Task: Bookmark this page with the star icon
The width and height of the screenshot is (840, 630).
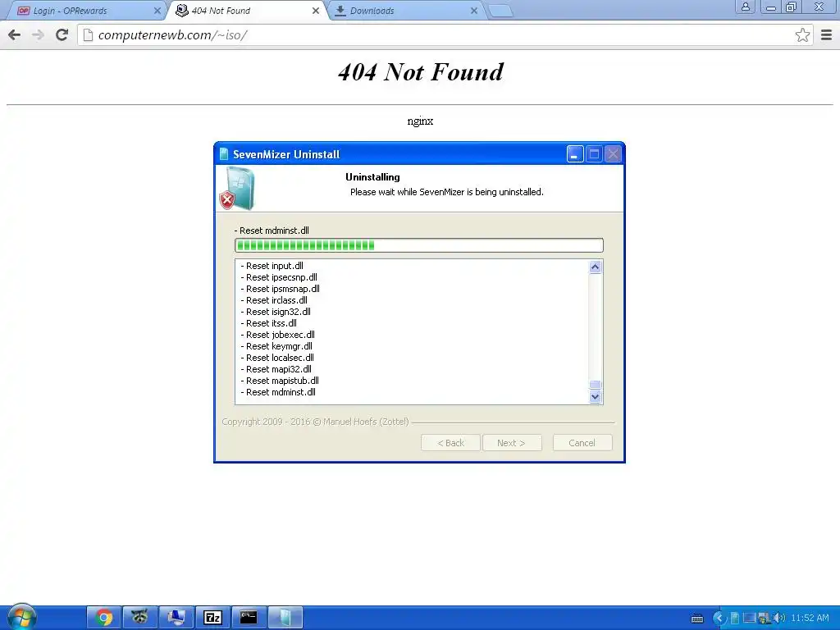Action: (x=802, y=34)
